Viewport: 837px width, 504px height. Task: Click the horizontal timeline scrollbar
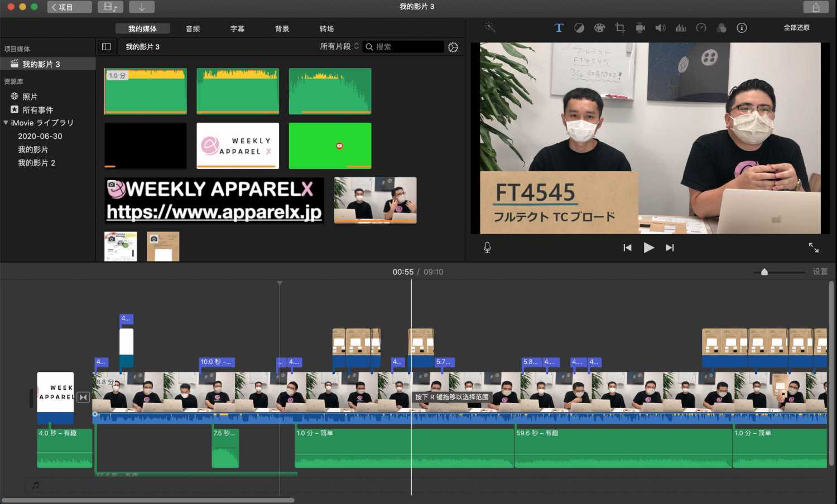[x=148, y=500]
